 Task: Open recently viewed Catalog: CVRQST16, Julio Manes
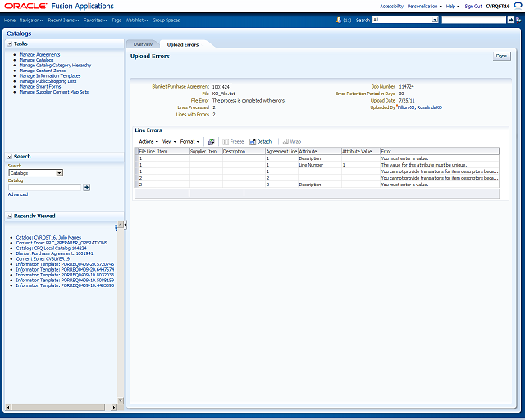pyautogui.click(x=48, y=237)
